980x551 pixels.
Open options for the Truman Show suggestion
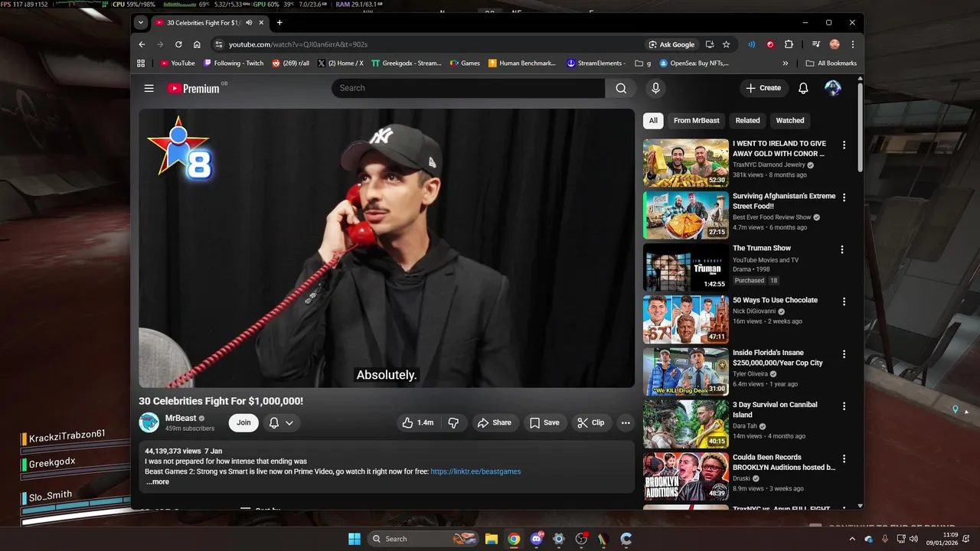(x=842, y=249)
